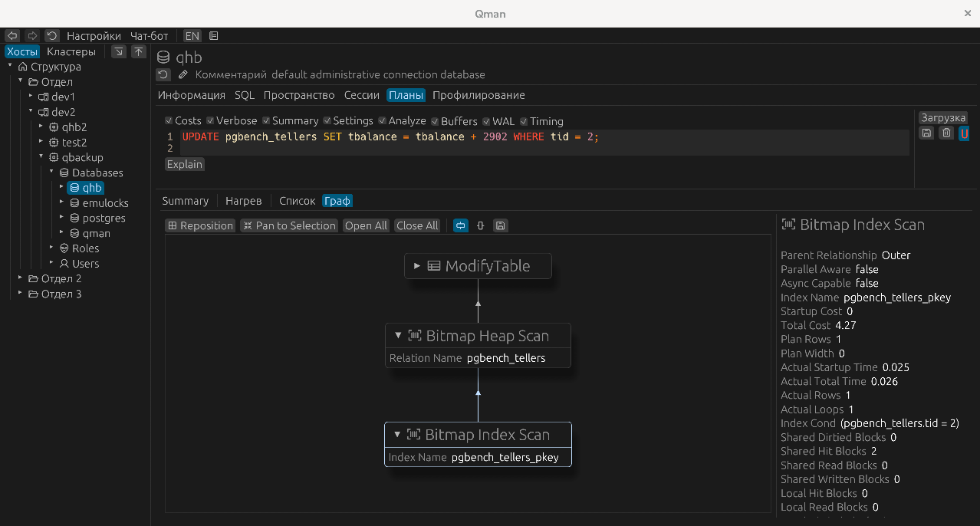
Task: Save the query with the floppy icon under Загрузка
Action: pyautogui.click(x=926, y=133)
